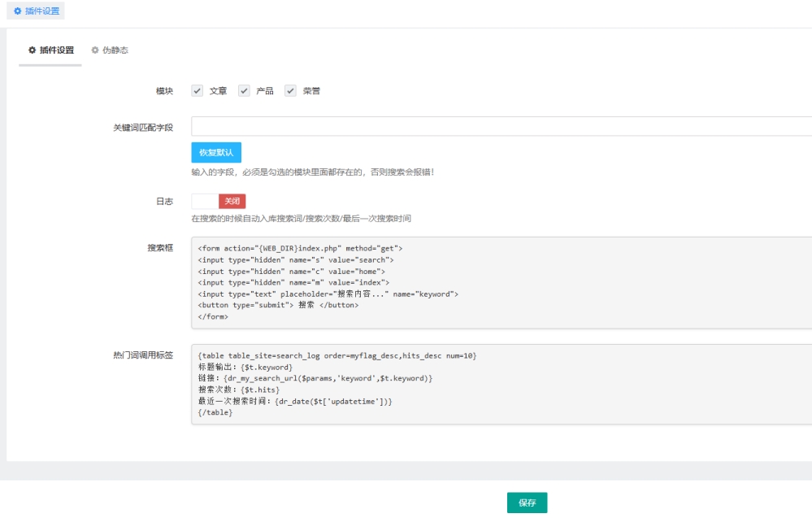Click the gear icon beside the 伪静态 tab
812x518 pixels.
[95, 50]
